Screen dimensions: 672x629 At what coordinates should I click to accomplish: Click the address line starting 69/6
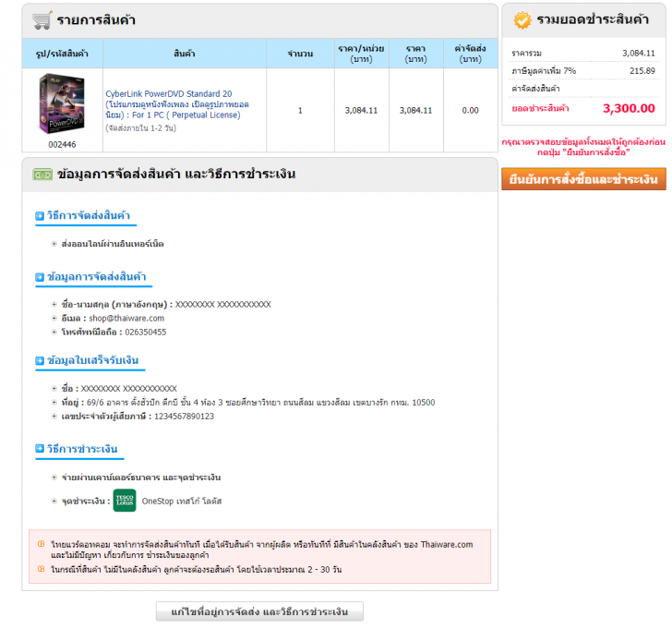pyautogui.click(x=261, y=402)
